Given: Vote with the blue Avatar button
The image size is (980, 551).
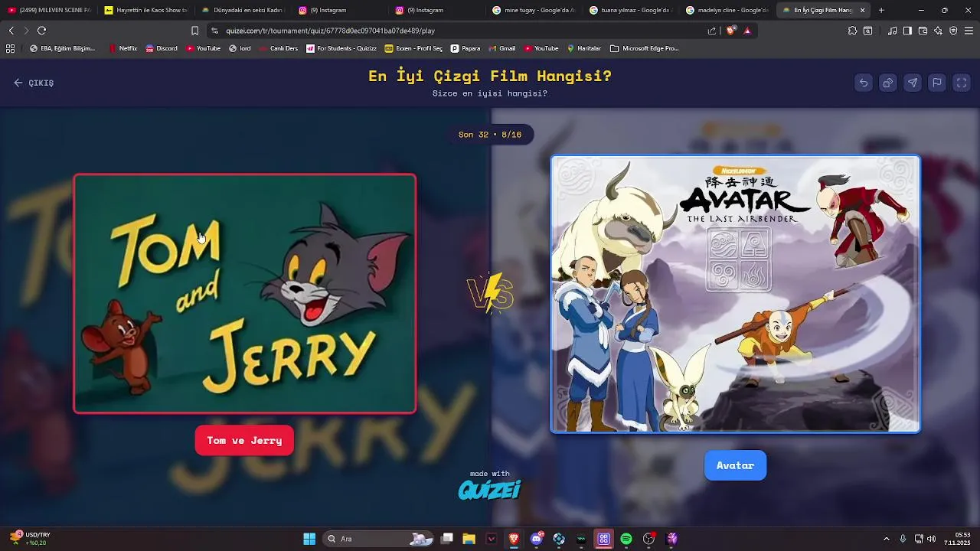Looking at the screenshot, I should (735, 465).
